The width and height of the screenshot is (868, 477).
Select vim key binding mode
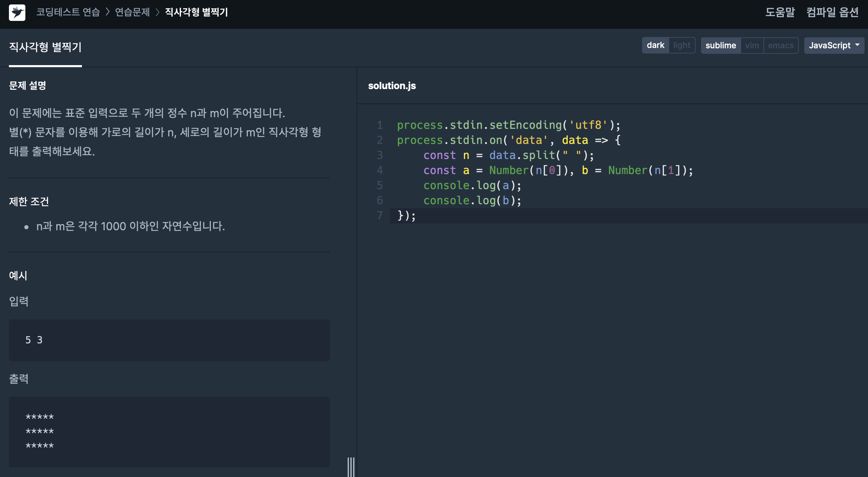(x=752, y=45)
